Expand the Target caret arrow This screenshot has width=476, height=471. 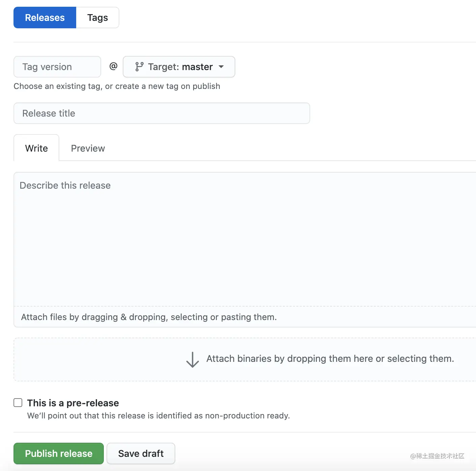click(x=221, y=67)
